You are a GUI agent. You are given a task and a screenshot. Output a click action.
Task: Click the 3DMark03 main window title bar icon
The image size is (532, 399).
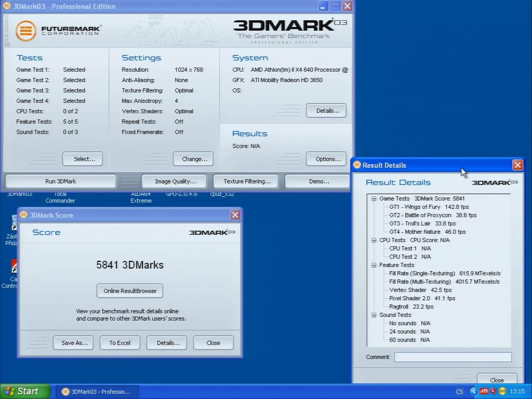6,6
